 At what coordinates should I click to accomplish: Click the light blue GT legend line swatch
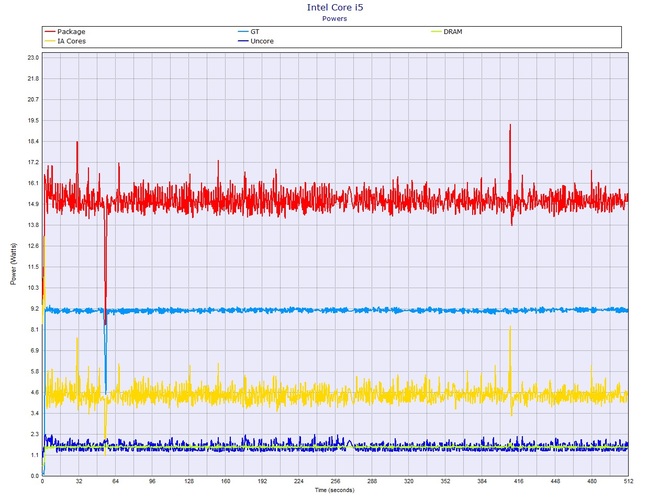tap(243, 32)
